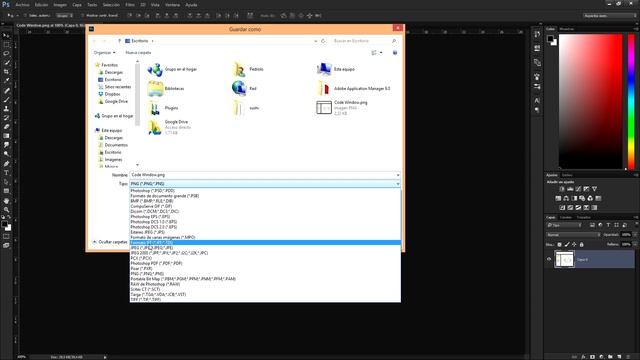Click the Levels adjustment icon
This screenshot has width=640, height=360.
click(570, 189)
